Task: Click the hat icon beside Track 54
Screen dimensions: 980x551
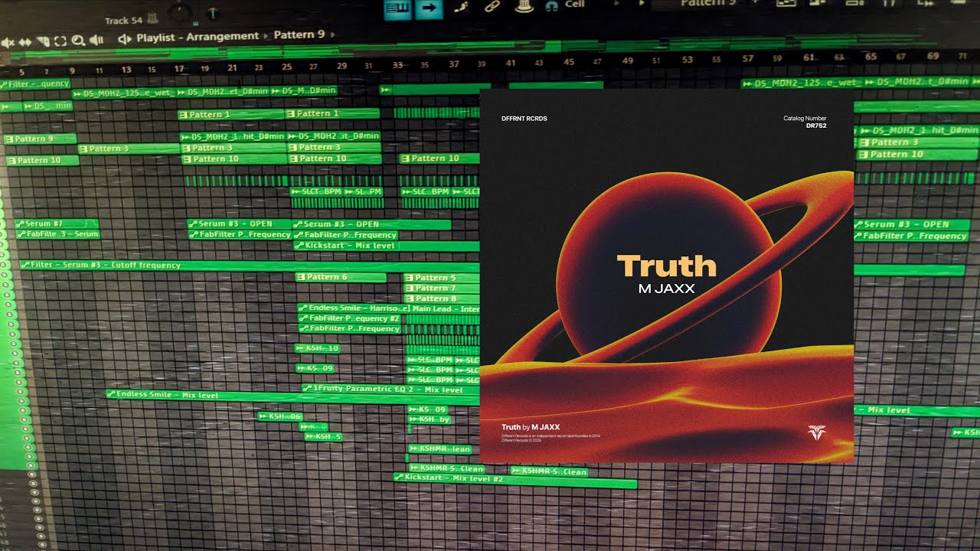Action: coord(152,18)
